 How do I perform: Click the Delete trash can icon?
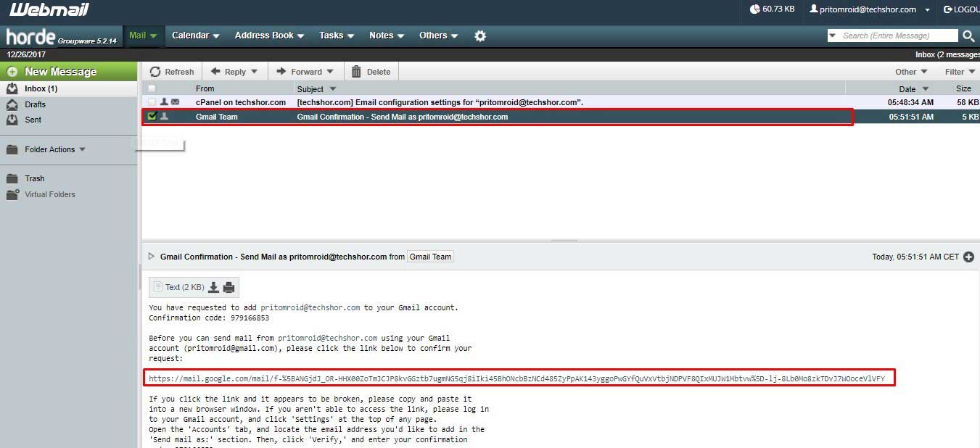click(356, 72)
